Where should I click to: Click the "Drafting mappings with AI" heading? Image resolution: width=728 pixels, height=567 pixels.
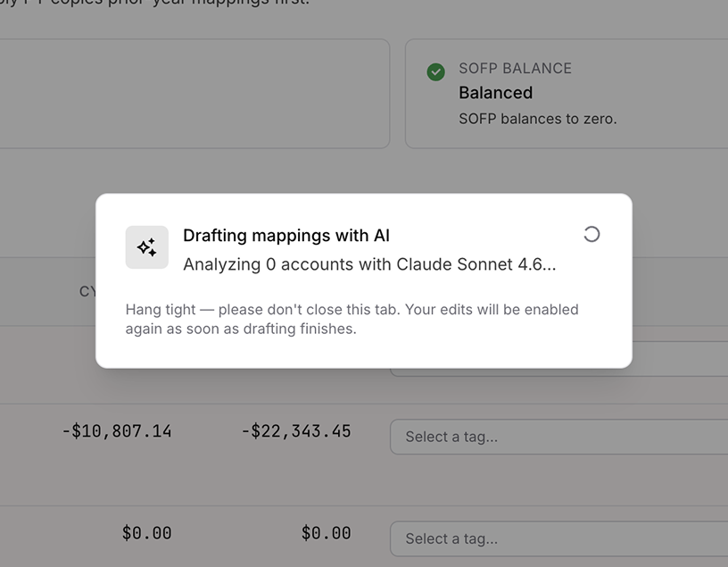tap(286, 236)
